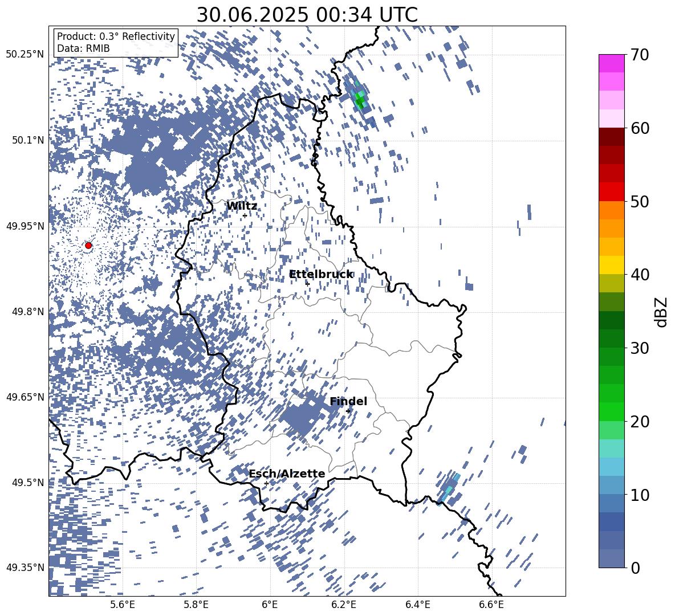Click the 50.25°N latitude label
The width and height of the screenshot is (675, 616).
[x=25, y=55]
